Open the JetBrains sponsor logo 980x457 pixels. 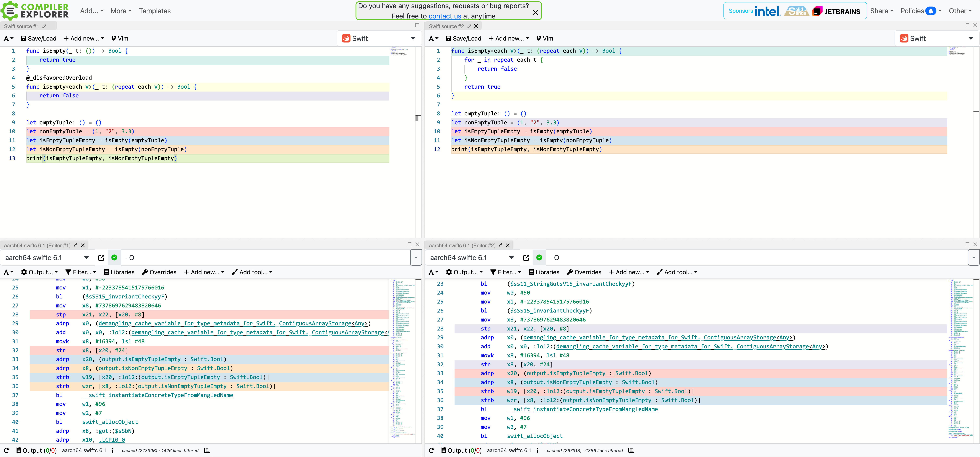tap(836, 11)
